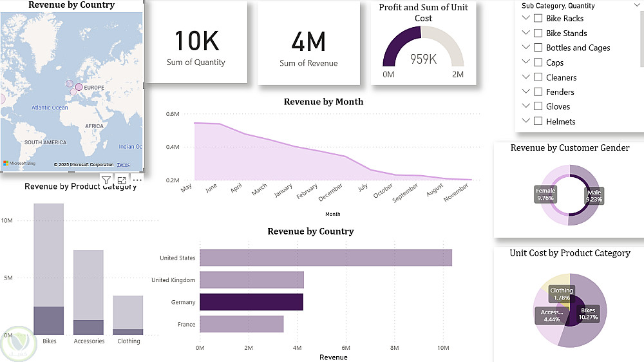Click the United States revenue bar
Image resolution: width=644 pixels, height=362 pixels.
(325, 258)
